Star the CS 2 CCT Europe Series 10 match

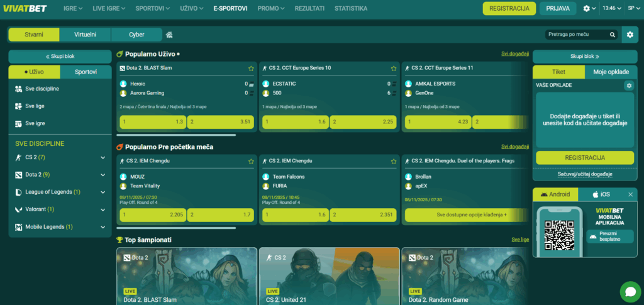[394, 68]
